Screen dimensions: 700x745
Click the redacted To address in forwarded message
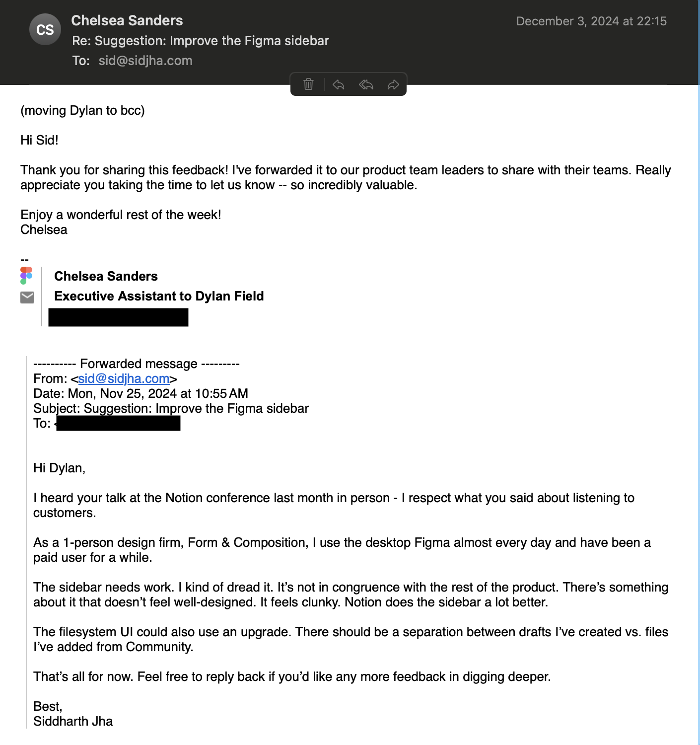pyautogui.click(x=118, y=423)
